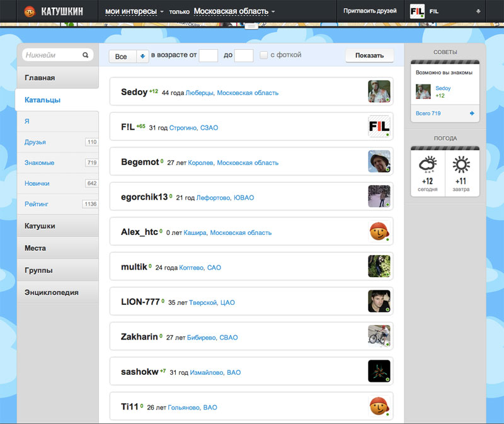The width and height of the screenshot is (504, 424).
Task: Click the 'Коптево' location link
Action: tap(192, 268)
